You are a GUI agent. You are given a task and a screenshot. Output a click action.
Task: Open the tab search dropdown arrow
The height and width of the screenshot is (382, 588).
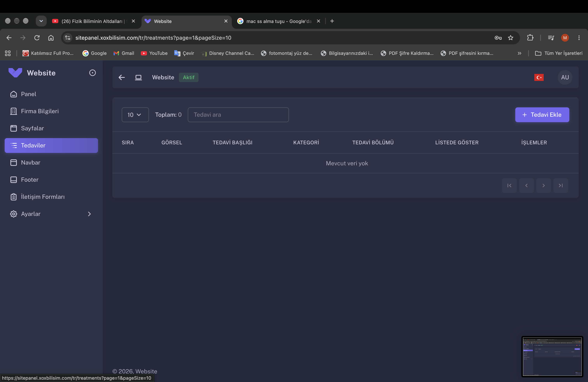tap(41, 21)
